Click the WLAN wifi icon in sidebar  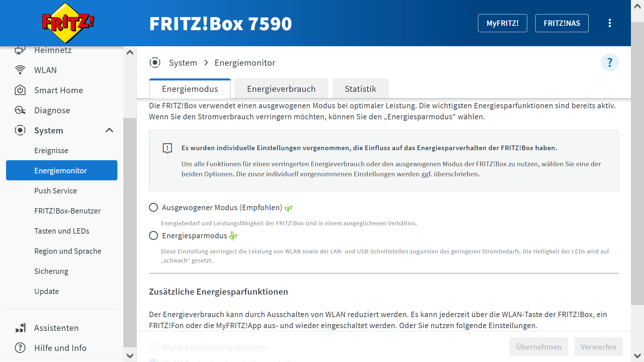click(20, 70)
